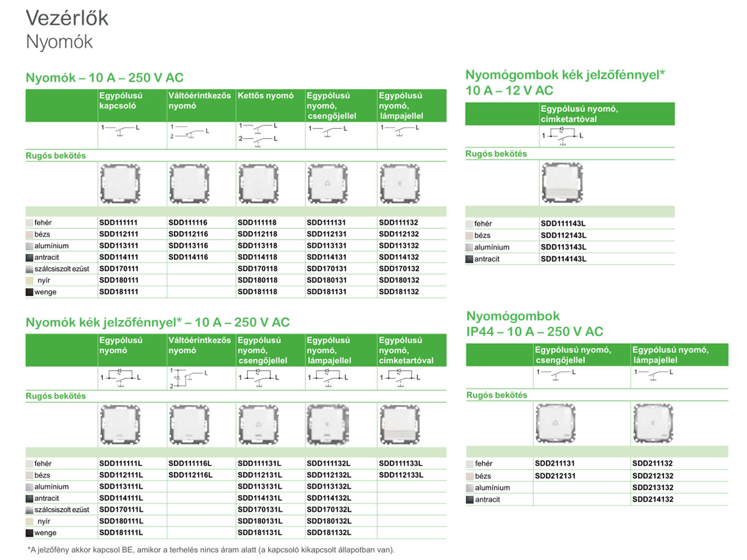Click product code SDD211131

pos(555,463)
